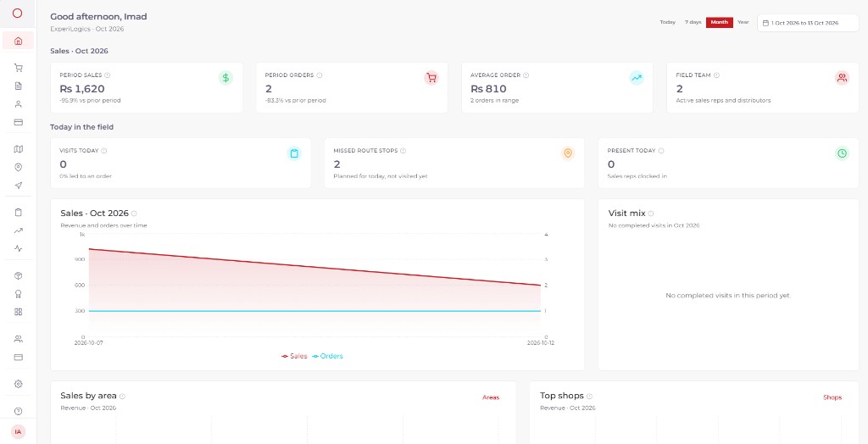Screen dimensions: 868x444
Task: Open the Areas link
Action: click(491, 397)
